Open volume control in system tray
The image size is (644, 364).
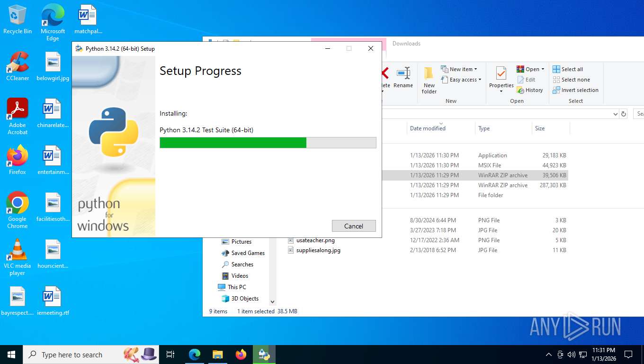click(x=571, y=355)
